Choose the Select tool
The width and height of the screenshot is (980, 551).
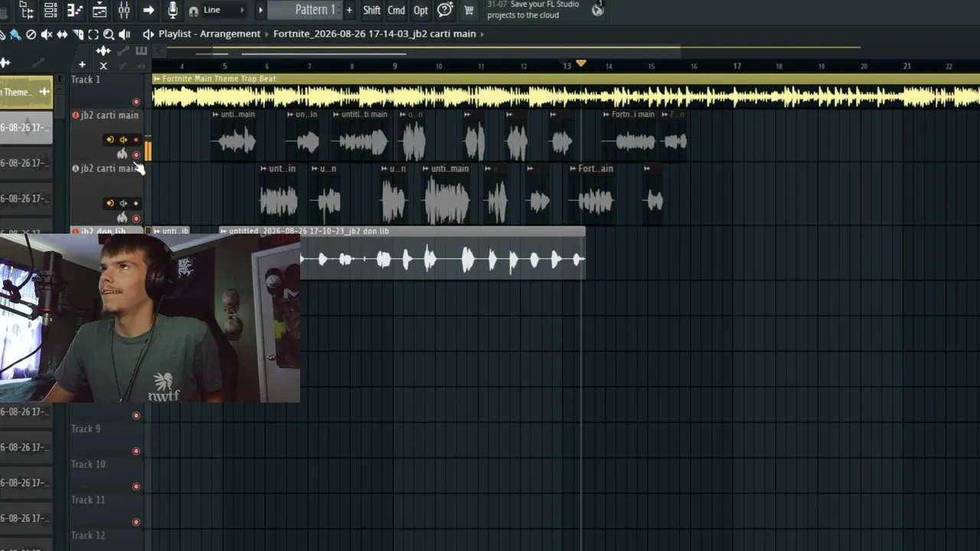pos(93,34)
